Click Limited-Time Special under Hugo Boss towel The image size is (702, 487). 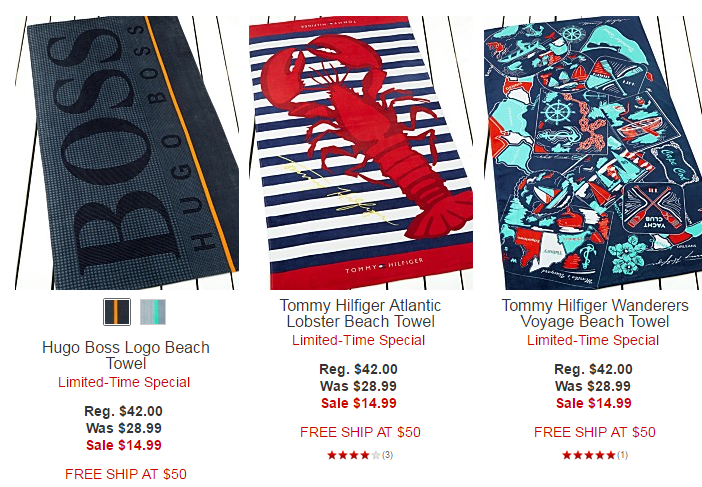pyautogui.click(x=124, y=382)
